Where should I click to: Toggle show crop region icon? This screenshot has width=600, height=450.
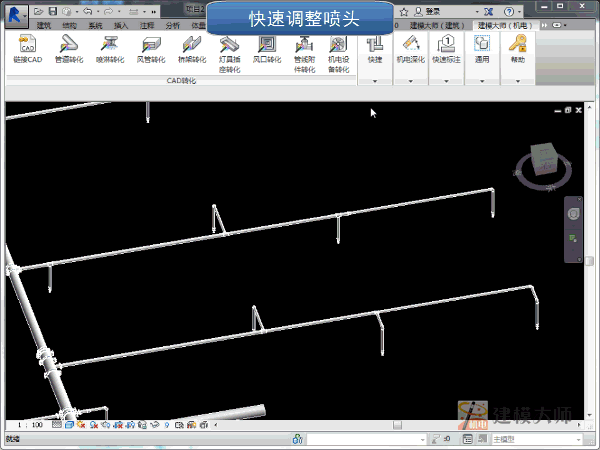130,425
